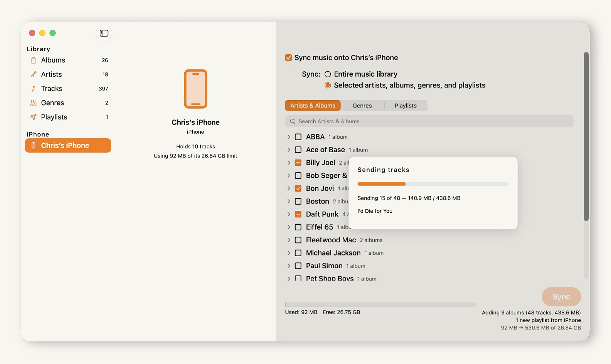Click the Artists microphone icon
Image resolution: width=611 pixels, height=364 pixels.
(34, 74)
